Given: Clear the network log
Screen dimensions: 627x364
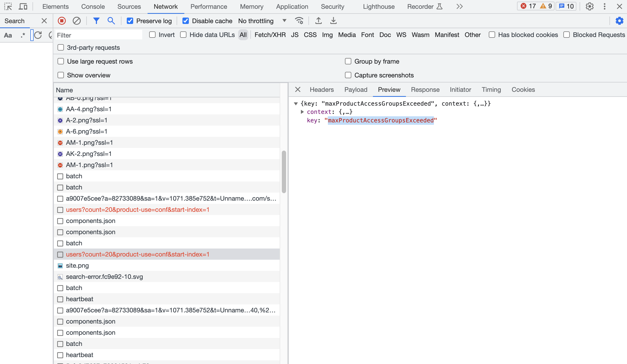Looking at the screenshot, I should click(77, 21).
